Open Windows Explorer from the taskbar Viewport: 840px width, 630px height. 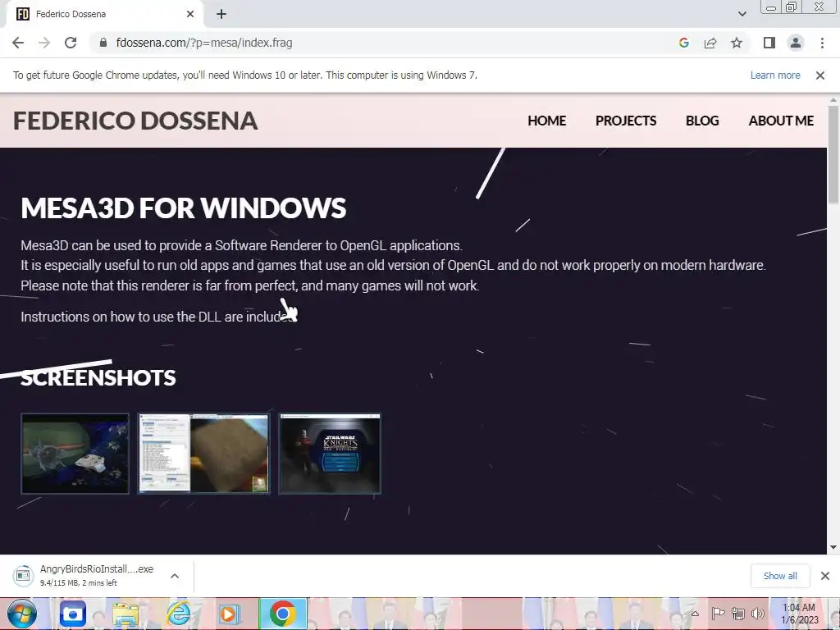point(126,614)
